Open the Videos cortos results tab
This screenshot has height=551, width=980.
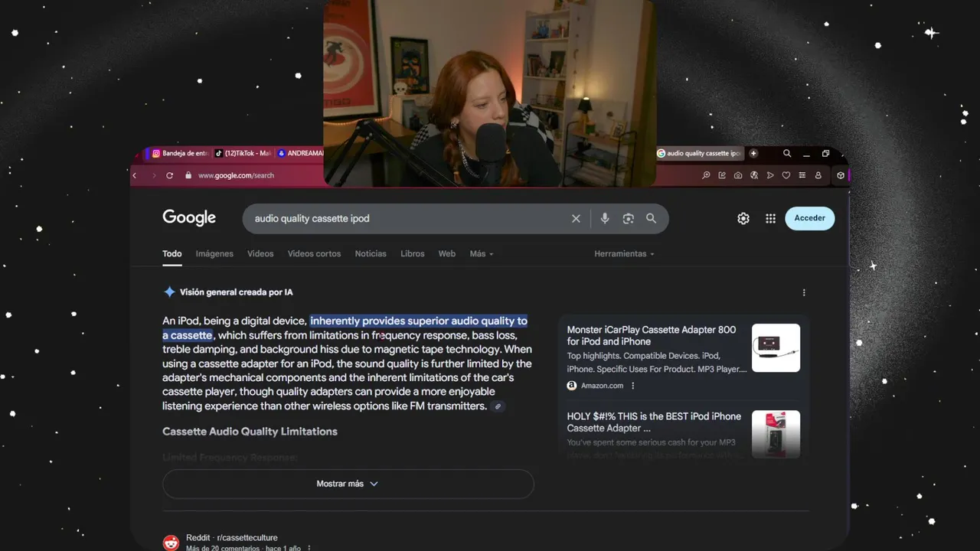(314, 253)
